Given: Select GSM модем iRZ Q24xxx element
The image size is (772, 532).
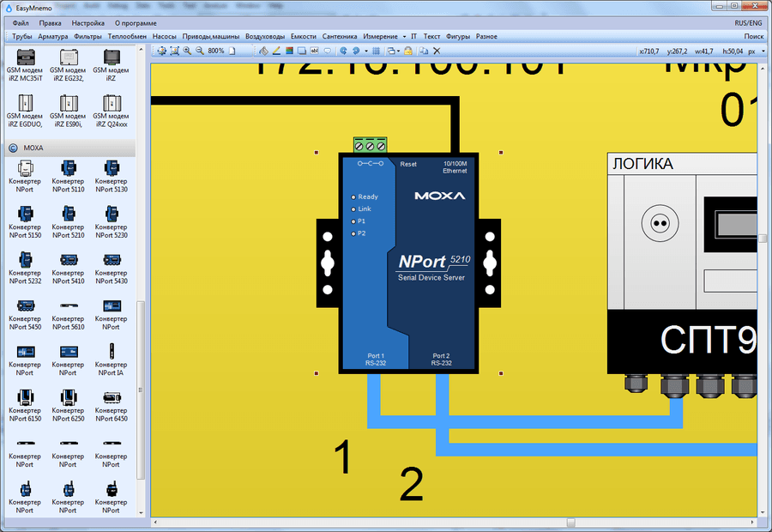Looking at the screenshot, I should tap(112, 111).
